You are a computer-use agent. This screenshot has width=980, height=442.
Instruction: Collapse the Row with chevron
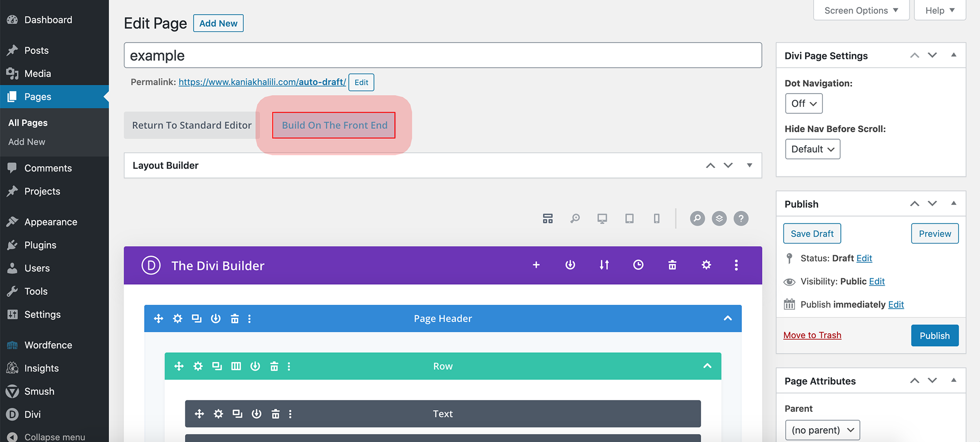707,366
